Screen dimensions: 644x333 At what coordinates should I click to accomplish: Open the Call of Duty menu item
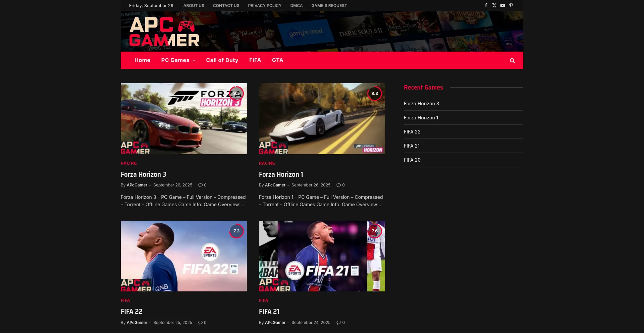pos(222,60)
